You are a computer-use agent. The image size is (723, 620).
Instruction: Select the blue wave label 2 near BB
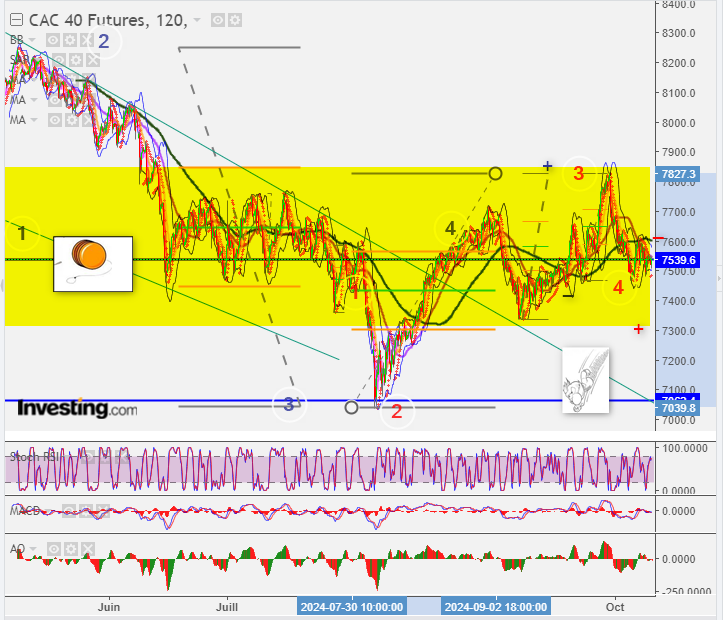tap(104, 41)
